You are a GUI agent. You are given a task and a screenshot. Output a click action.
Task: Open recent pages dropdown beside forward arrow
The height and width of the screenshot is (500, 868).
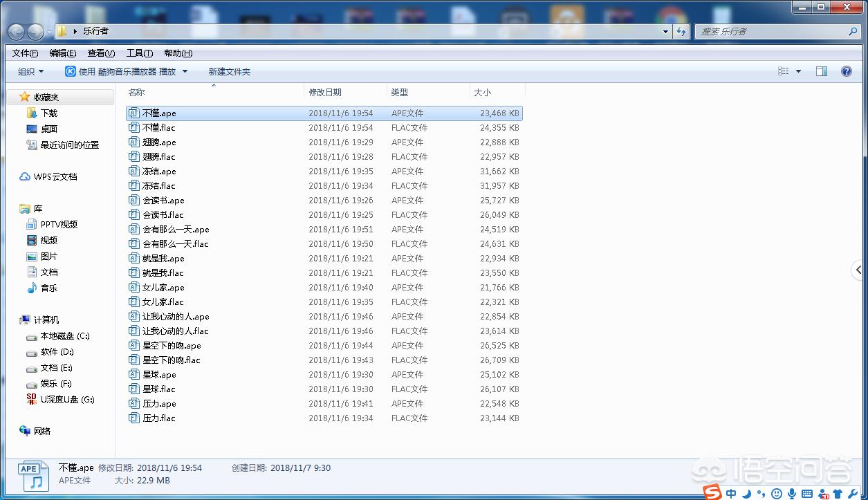coord(50,32)
